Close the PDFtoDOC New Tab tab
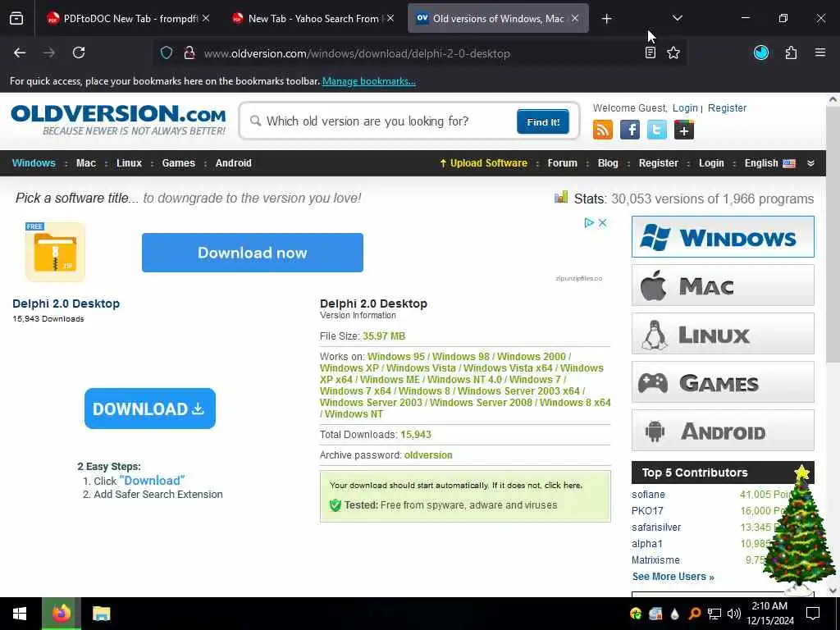The width and height of the screenshot is (840, 630). 206,18
